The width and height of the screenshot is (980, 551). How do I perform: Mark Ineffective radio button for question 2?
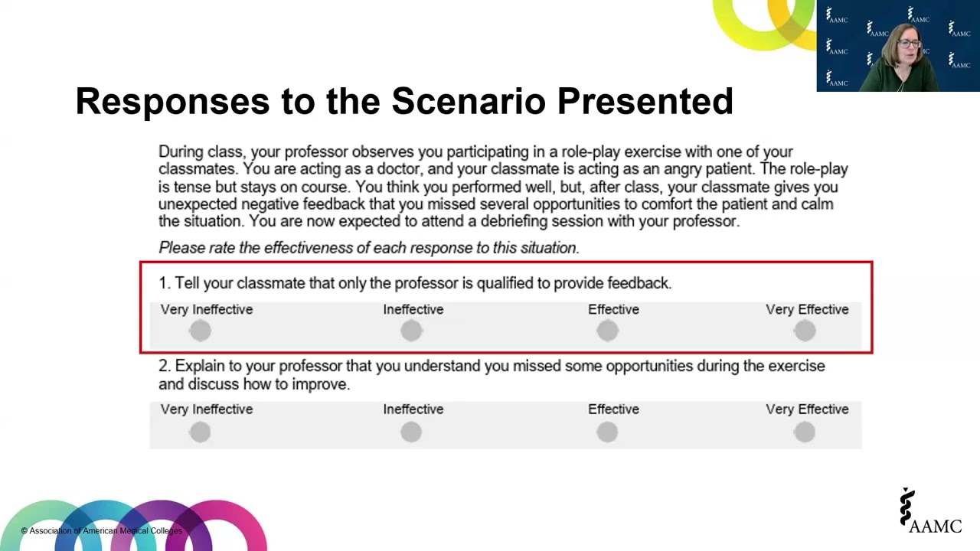point(411,432)
